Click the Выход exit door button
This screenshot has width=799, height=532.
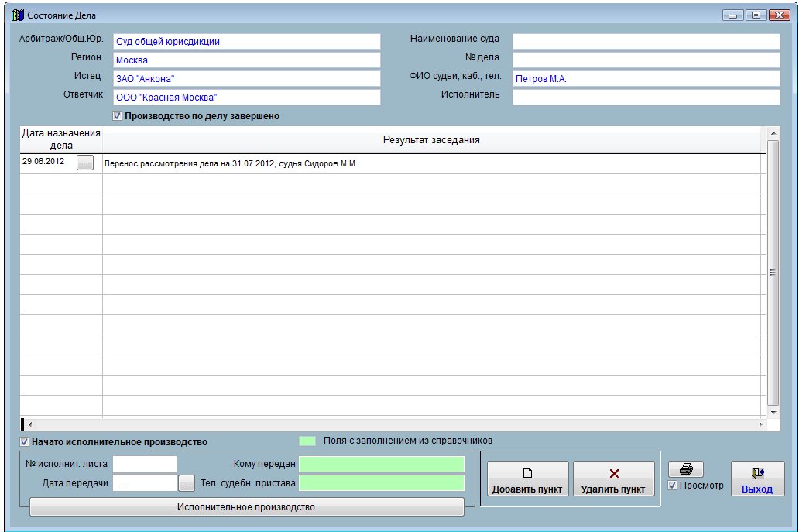point(757,479)
